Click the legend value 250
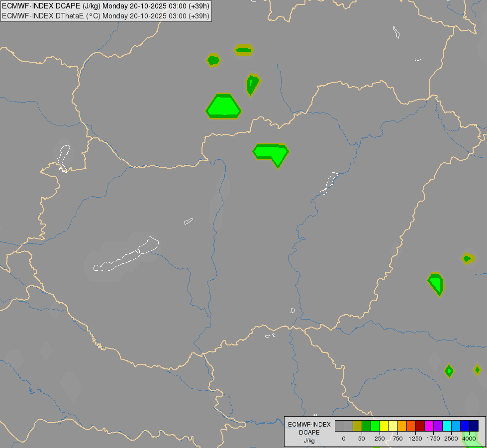Image resolution: width=487 pixels, height=448 pixels. pyautogui.click(x=380, y=439)
